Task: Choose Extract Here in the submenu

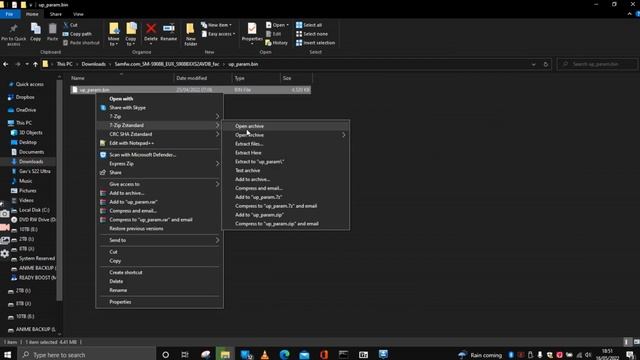Action: (x=285, y=153)
